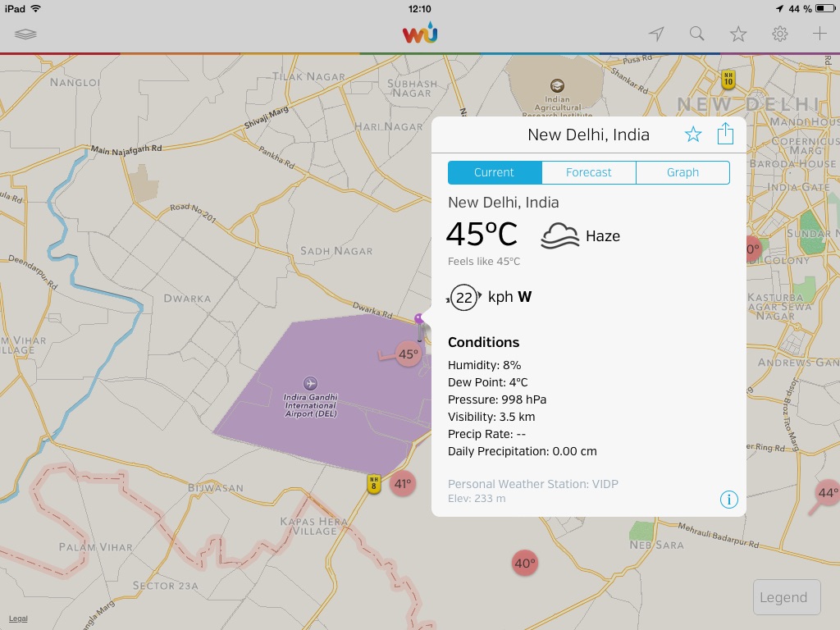Tap Indira Gandhi International Airport icon
This screenshot has height=630, width=840.
coord(310,383)
